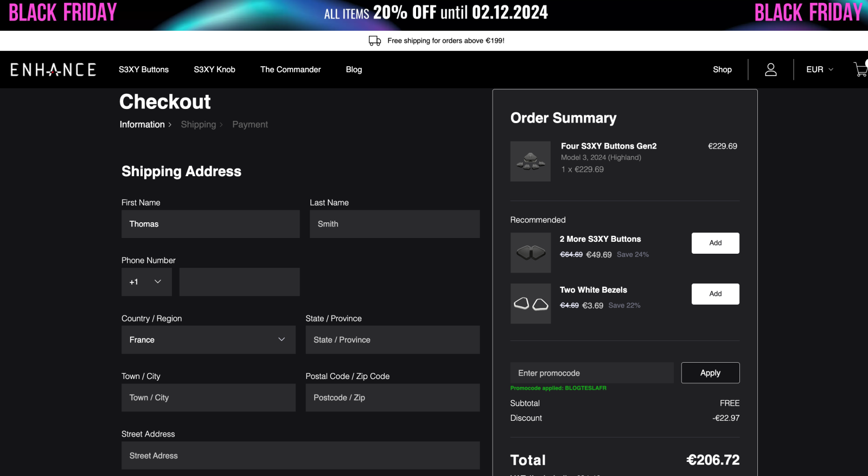The image size is (868, 476).
Task: Select the Information checkout step
Action: click(x=142, y=125)
